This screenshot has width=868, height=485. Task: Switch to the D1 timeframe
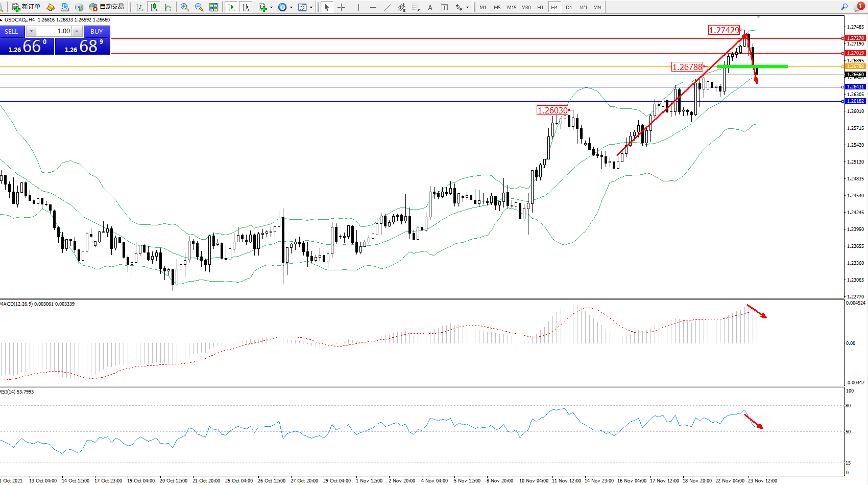pos(569,7)
